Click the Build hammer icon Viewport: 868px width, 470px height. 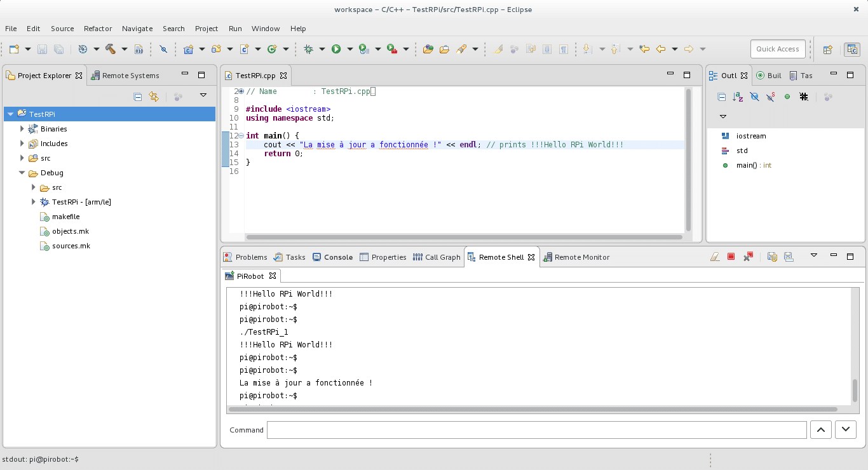[111, 49]
